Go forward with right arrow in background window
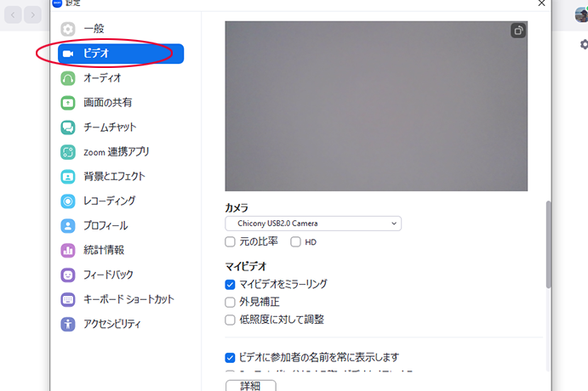Viewport: 588px width, 391px height. (32, 15)
